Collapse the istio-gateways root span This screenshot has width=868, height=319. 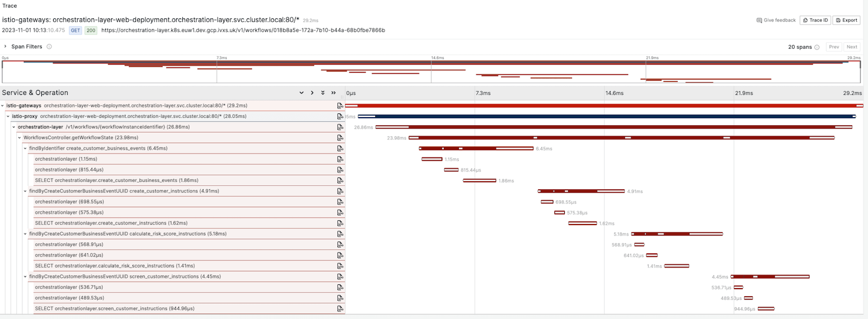(3, 106)
